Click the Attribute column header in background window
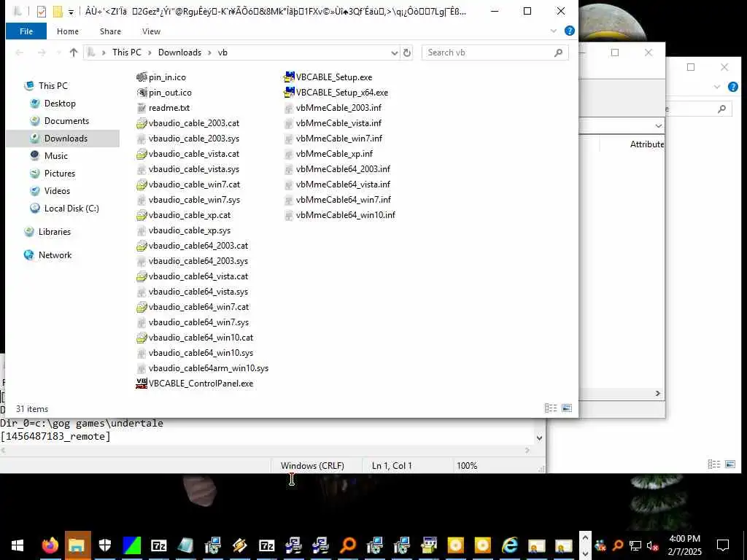 646,144
